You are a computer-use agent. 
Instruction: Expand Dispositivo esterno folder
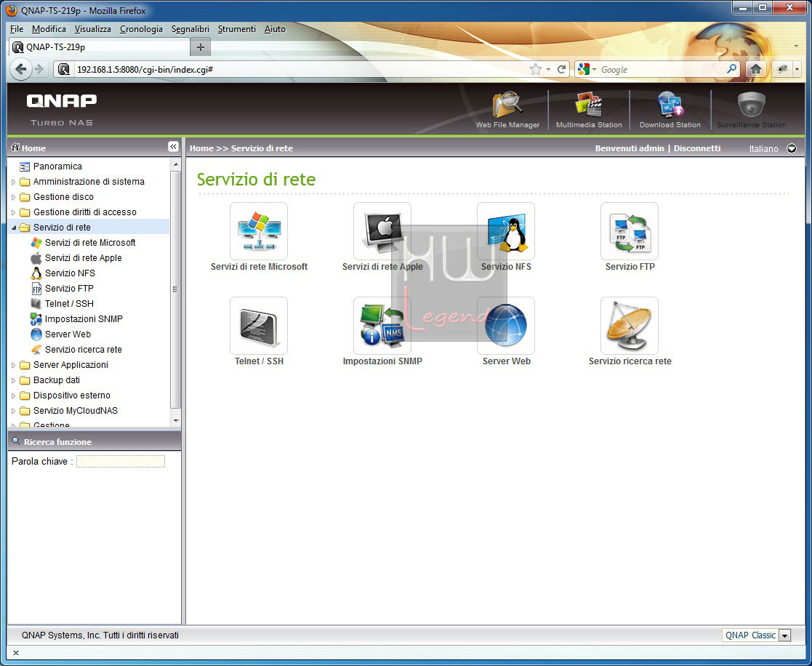(x=14, y=396)
